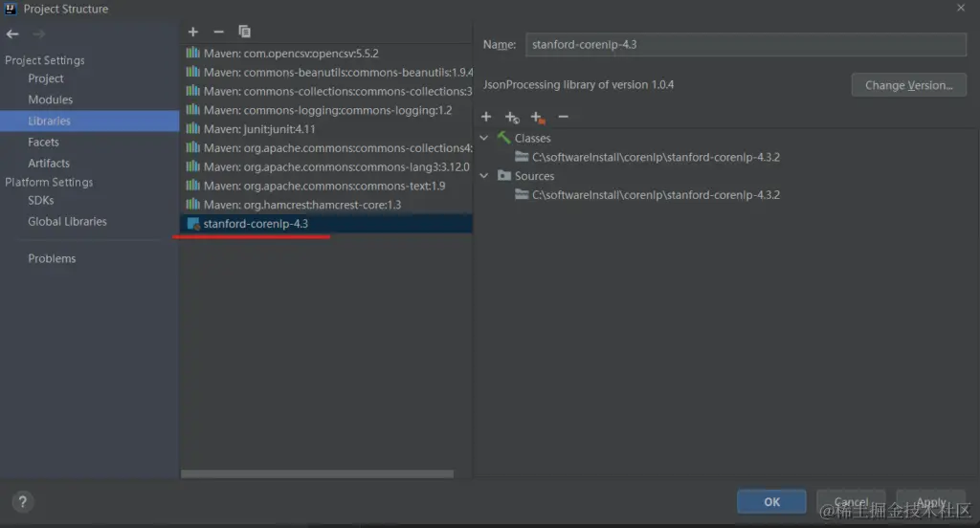
Task: Click the horizontal scrollbar under library list
Action: coord(317,474)
